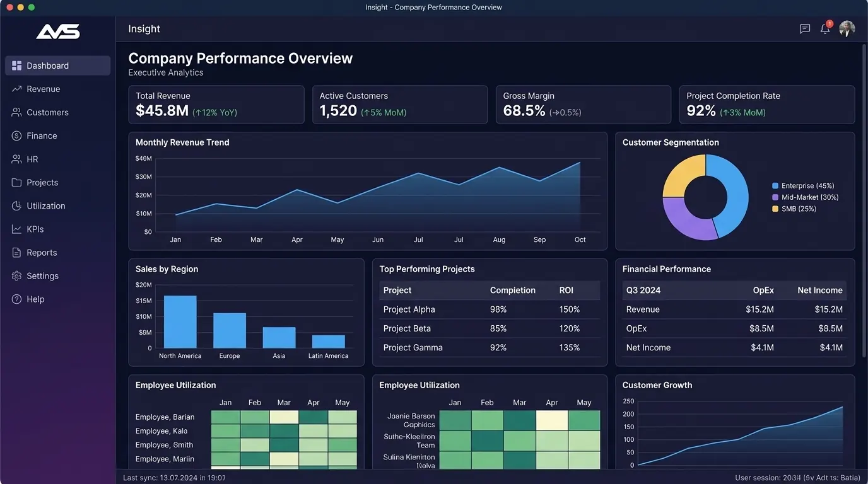
Task: Select the Gross Margin card
Action: pyautogui.click(x=584, y=105)
